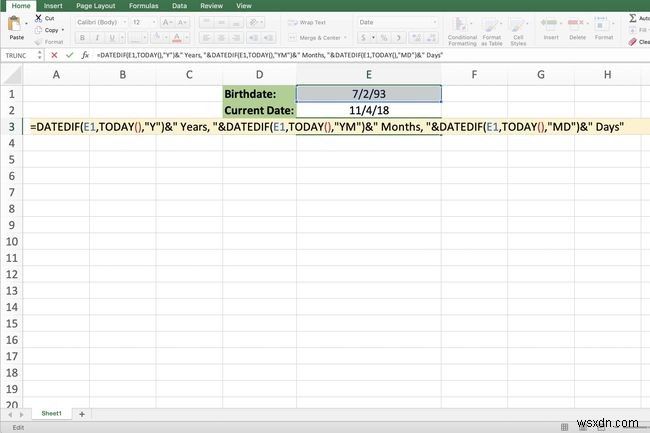Click the top vertical align button

click(206, 22)
